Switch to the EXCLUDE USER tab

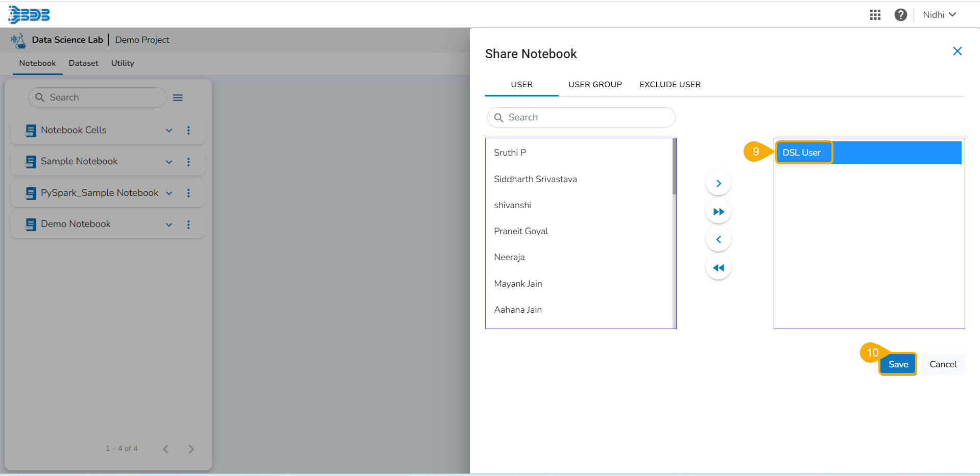[x=670, y=85]
